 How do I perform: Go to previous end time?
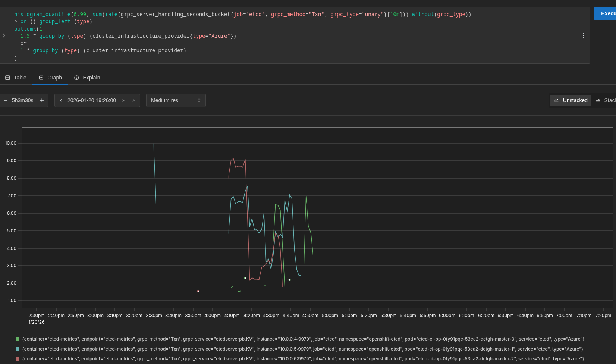61,100
